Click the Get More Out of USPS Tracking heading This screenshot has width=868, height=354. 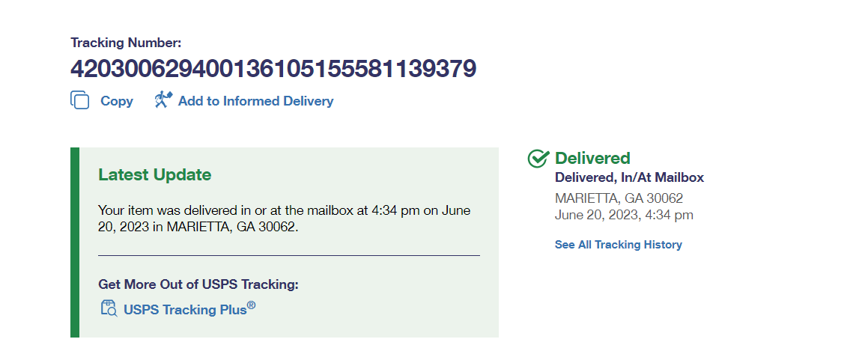click(x=198, y=284)
